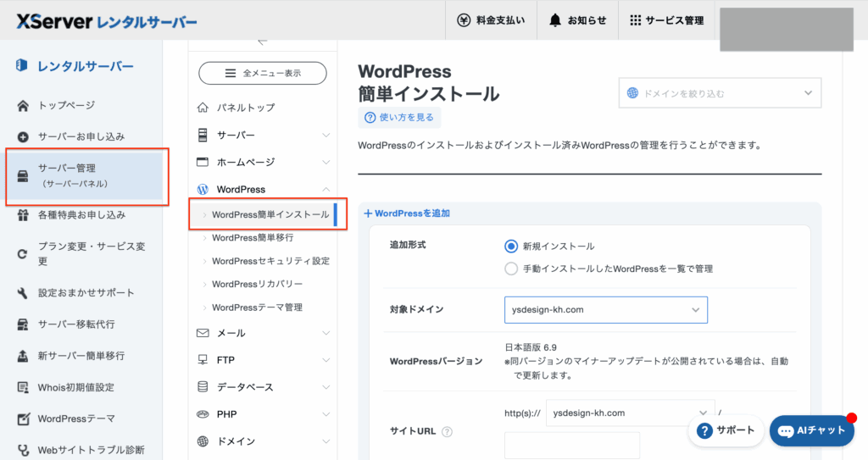Click the wrench icon beside 設定おまかせサポート
Image resolution: width=868 pixels, height=460 pixels.
click(x=23, y=293)
